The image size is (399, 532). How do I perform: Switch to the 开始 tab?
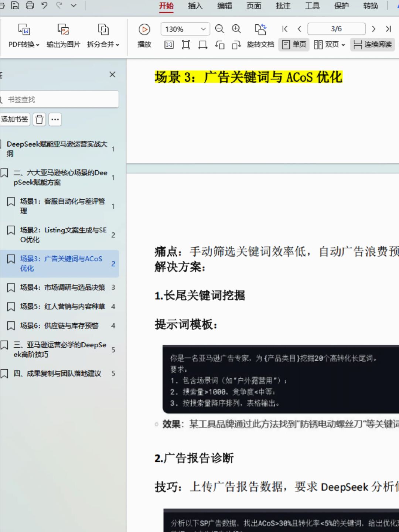tap(166, 6)
